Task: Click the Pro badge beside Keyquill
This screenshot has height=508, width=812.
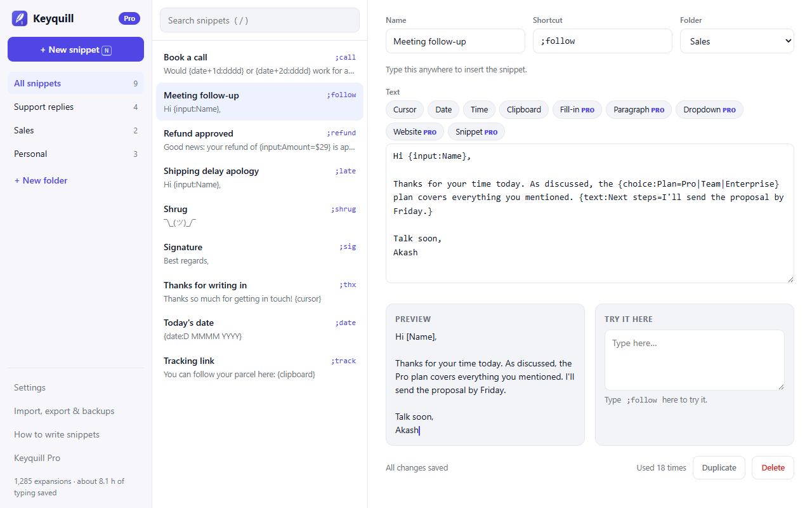Action: (129, 18)
